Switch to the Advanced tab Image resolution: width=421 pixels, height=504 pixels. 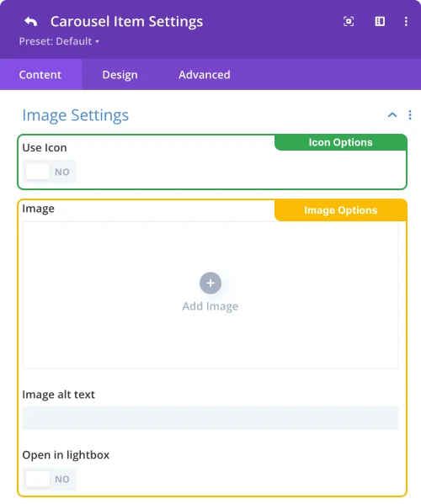coord(205,75)
